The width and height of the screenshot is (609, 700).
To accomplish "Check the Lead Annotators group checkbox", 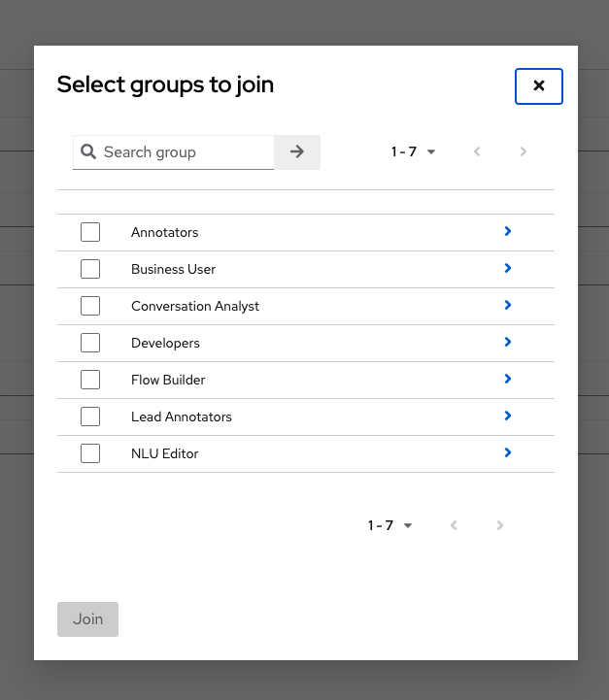I will pyautogui.click(x=90, y=417).
